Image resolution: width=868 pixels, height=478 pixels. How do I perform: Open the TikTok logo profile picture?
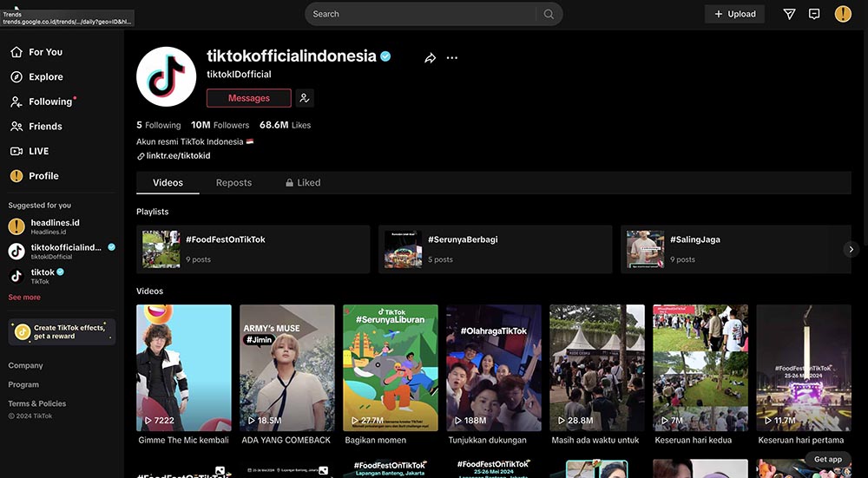click(166, 76)
